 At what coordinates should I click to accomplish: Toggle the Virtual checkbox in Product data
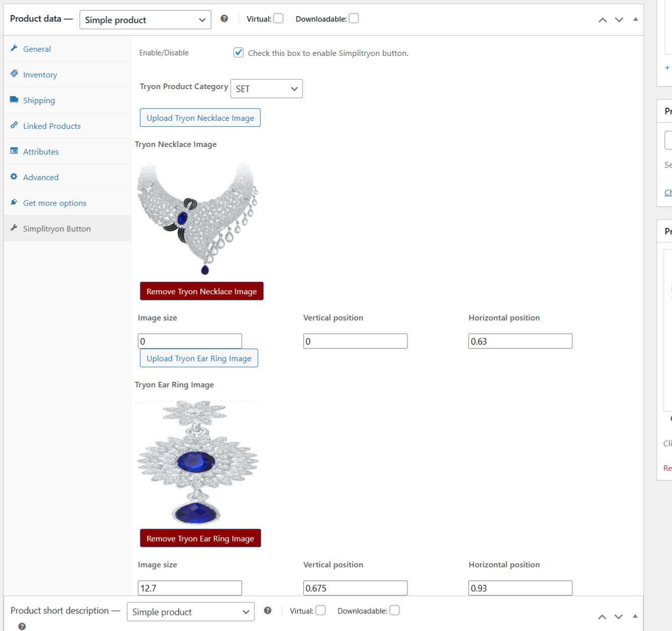(278, 19)
